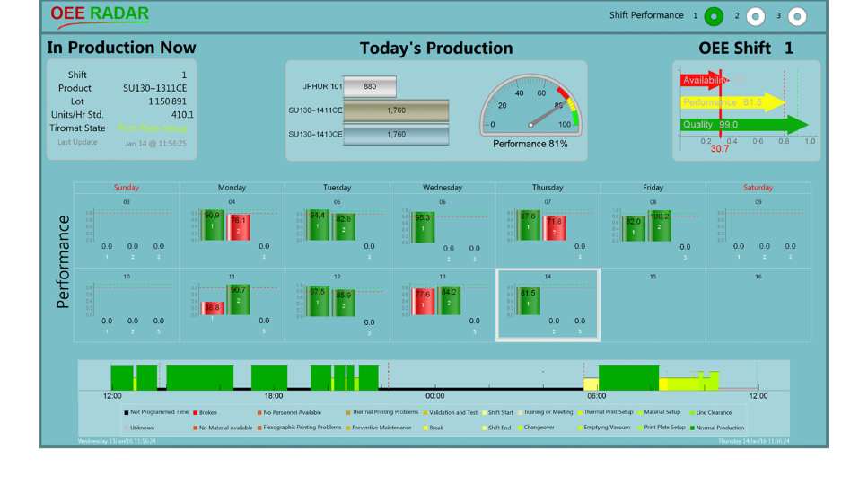Click Friday 08 shift 1 bar 82.0
Screen dimensions: 868x494
[x=634, y=229]
